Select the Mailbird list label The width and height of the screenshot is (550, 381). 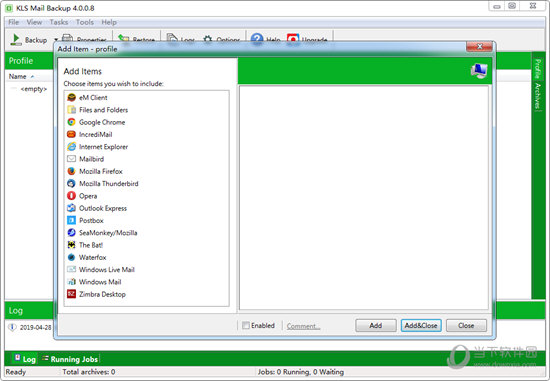coord(92,159)
